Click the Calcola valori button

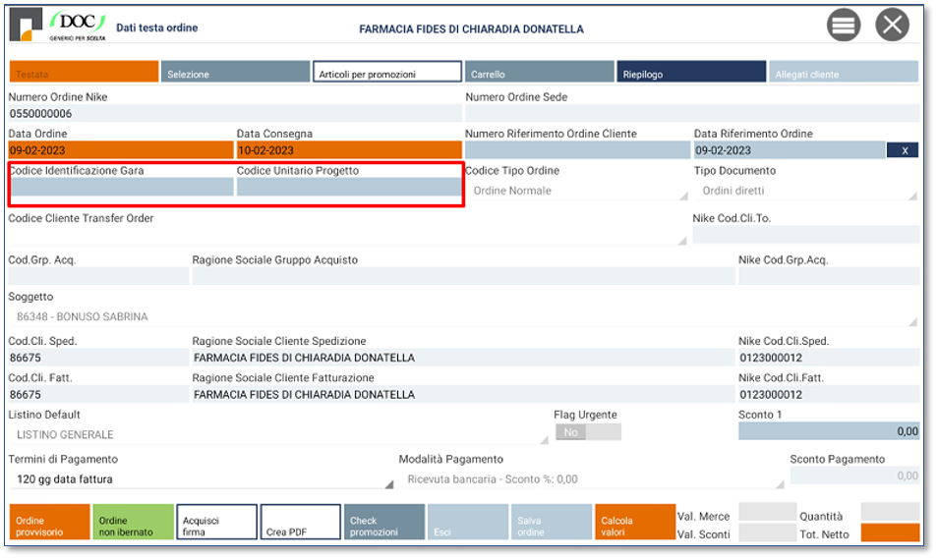tap(635, 523)
